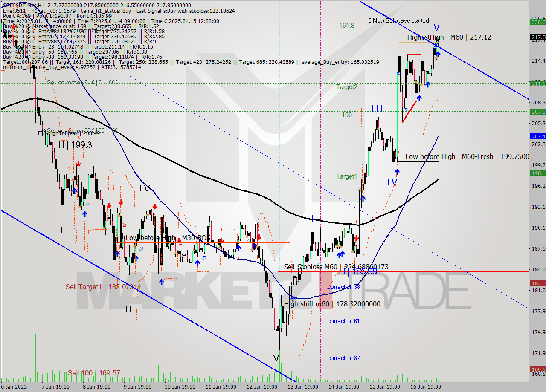Click the black 203.4 price tag
Screen dimensions: 546x392
coord(538,136)
